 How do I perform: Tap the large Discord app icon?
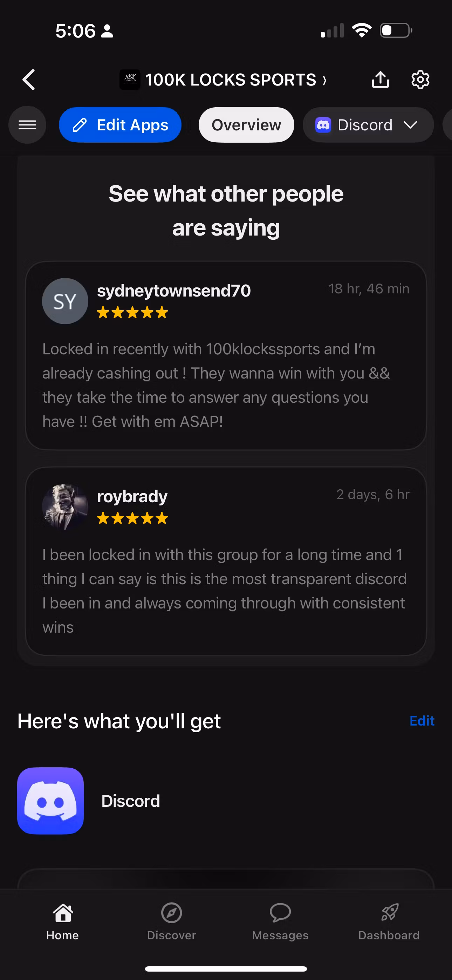point(50,801)
